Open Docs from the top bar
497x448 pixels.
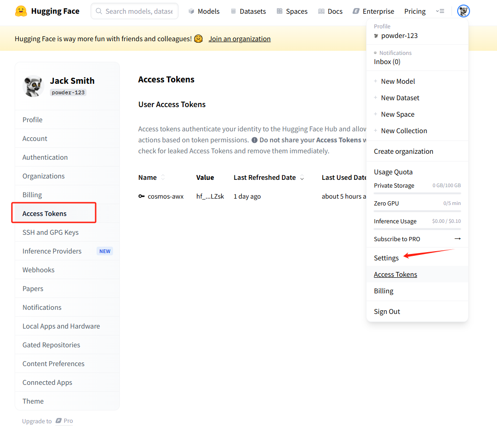click(x=330, y=11)
